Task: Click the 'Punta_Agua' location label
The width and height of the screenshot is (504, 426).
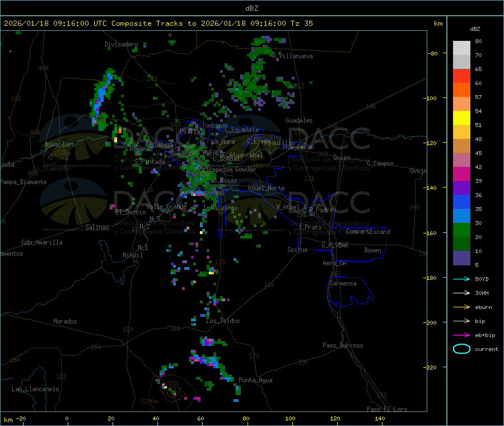Action: tap(255, 380)
